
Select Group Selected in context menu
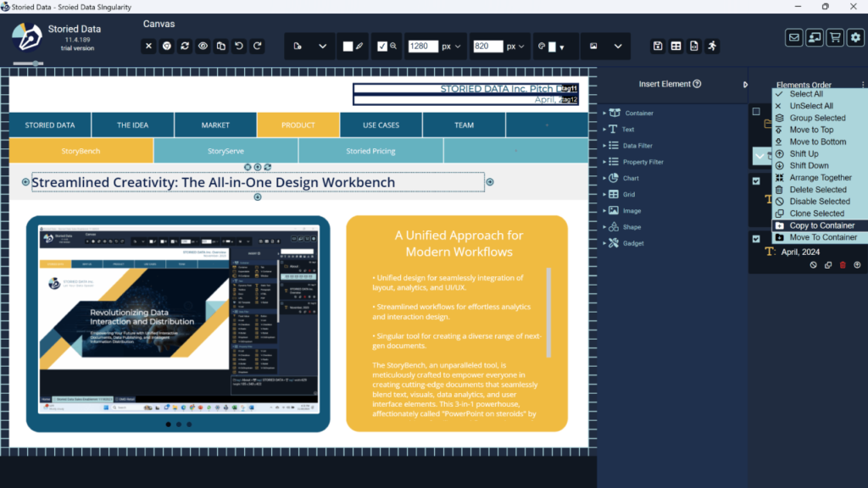[816, 118]
